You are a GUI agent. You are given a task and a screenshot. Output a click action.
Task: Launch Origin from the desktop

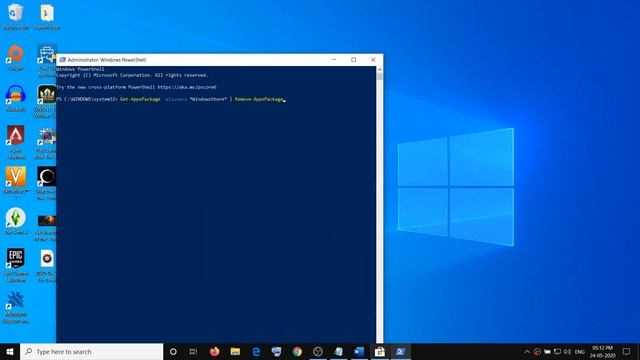point(16,58)
